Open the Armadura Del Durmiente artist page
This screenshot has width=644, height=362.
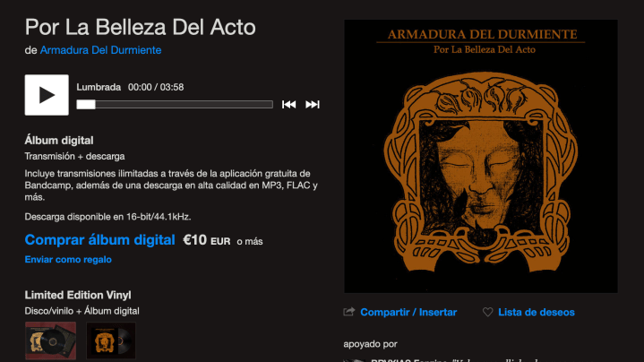tap(100, 50)
